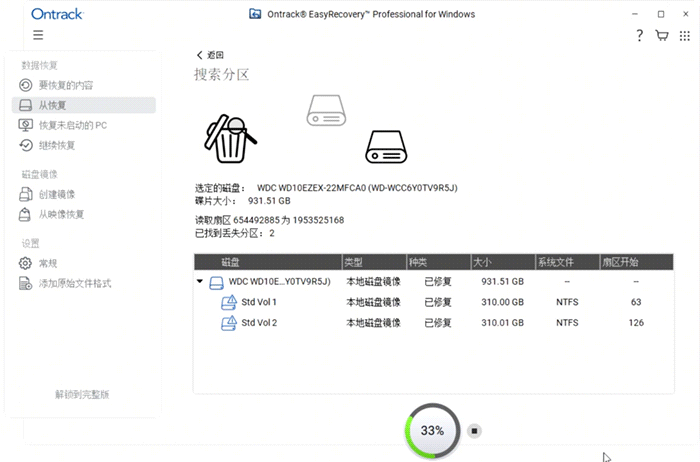This screenshot has height=462, width=700.
Task: Click the 常规 gear icon
Action: (25, 263)
